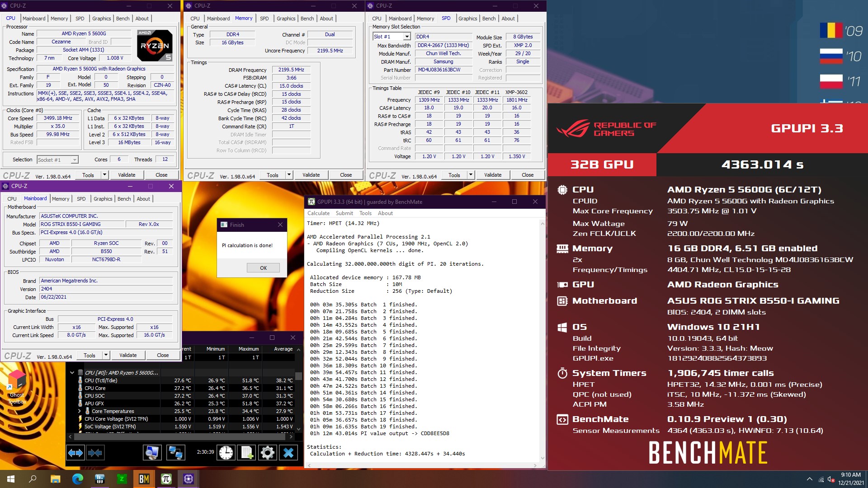Switch to GPUPI pi taskbar icon
The image size is (868, 488).
click(166, 479)
